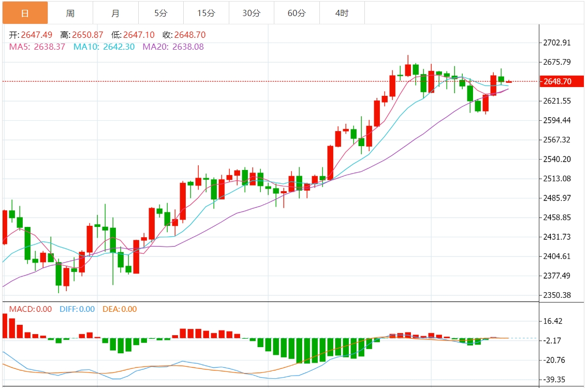Click the 16.42 MACD axis label

click(553, 321)
